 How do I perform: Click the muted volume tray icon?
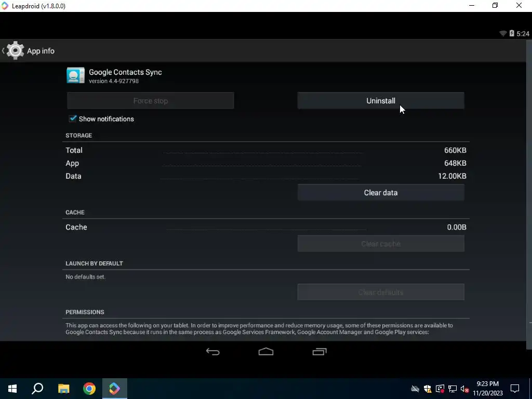pos(465,389)
